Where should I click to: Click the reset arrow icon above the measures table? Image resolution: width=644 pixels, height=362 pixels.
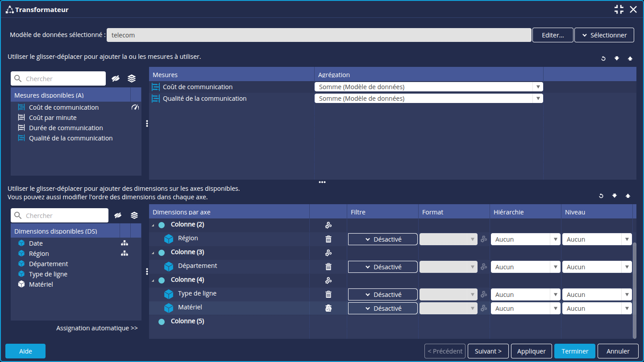click(603, 59)
